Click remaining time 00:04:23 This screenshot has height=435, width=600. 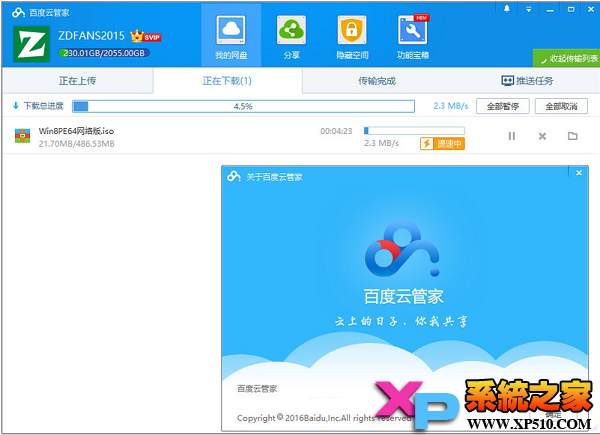click(x=336, y=131)
